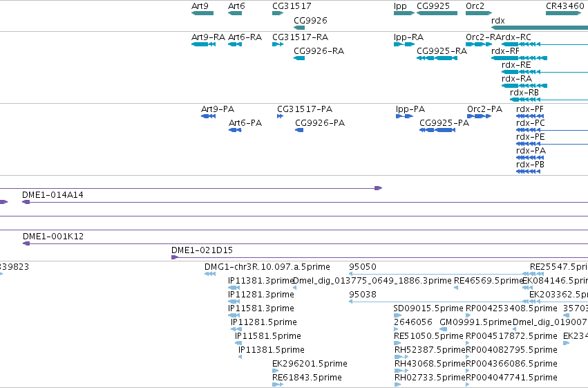588x388 pixels.
Task: Select EST IP11281.3prime
Action: pyautogui.click(x=234, y=302)
